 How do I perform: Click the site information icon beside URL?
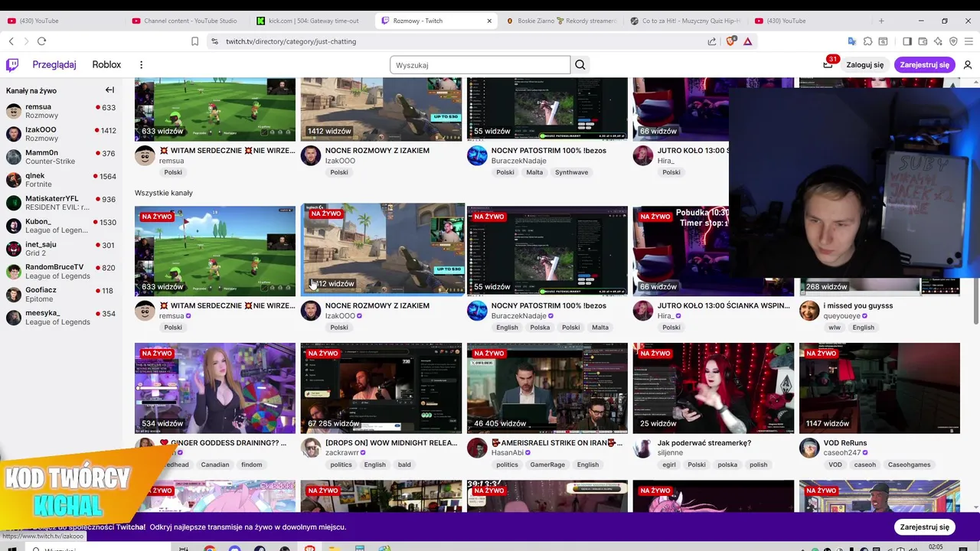tap(214, 41)
